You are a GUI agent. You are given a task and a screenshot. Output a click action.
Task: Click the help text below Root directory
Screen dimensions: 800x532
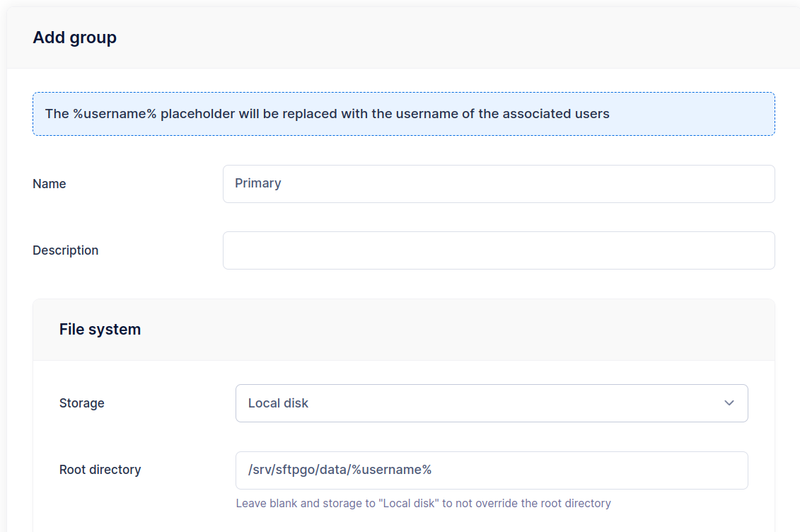[423, 504]
